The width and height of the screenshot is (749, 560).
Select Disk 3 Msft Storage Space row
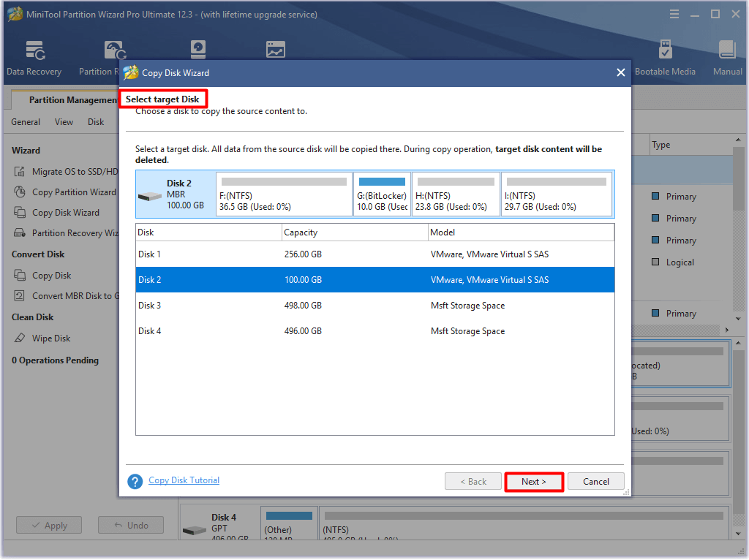click(x=375, y=306)
